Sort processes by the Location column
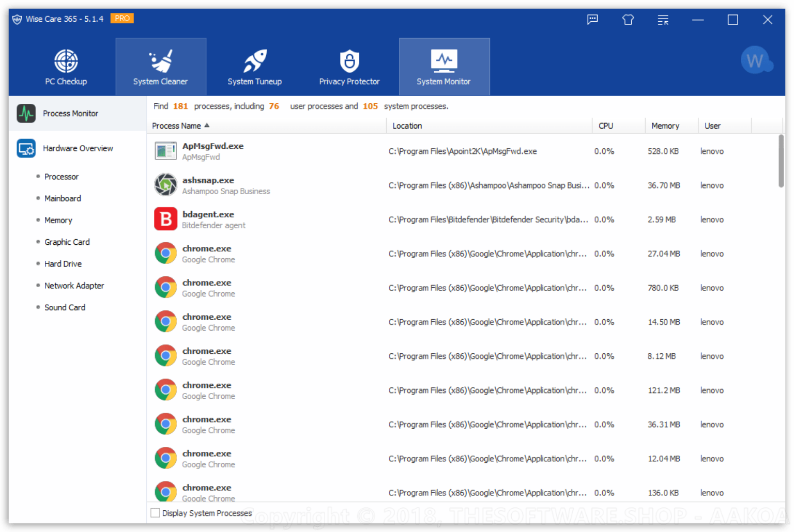 pos(489,126)
